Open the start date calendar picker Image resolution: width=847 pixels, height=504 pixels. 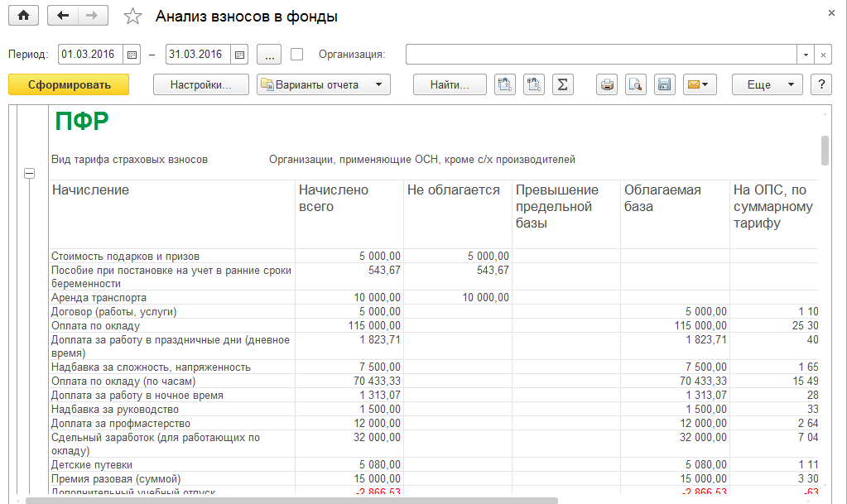tap(132, 55)
